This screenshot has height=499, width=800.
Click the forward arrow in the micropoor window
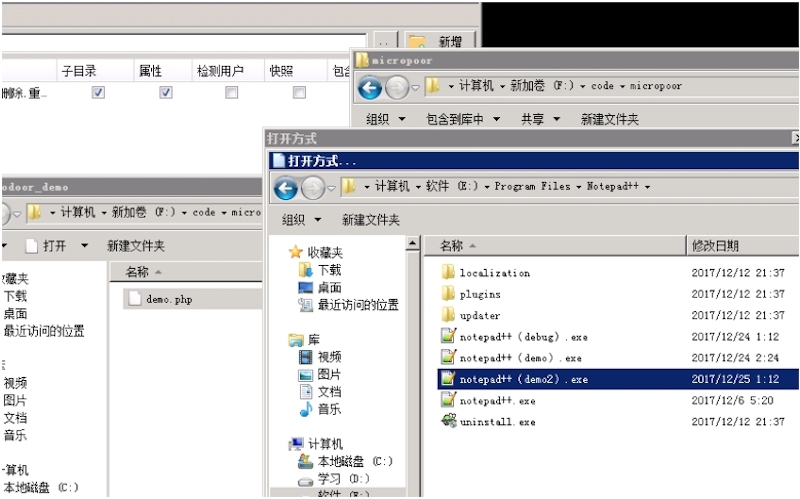pos(397,88)
